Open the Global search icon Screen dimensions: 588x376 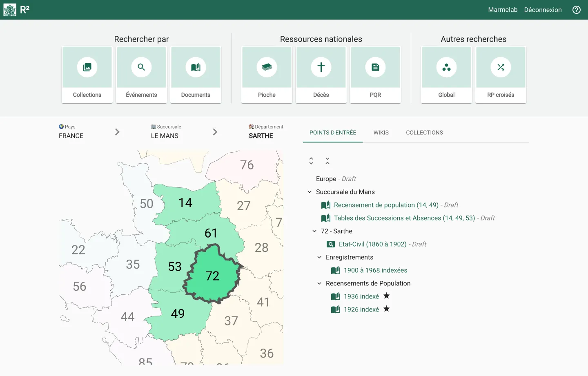(446, 67)
